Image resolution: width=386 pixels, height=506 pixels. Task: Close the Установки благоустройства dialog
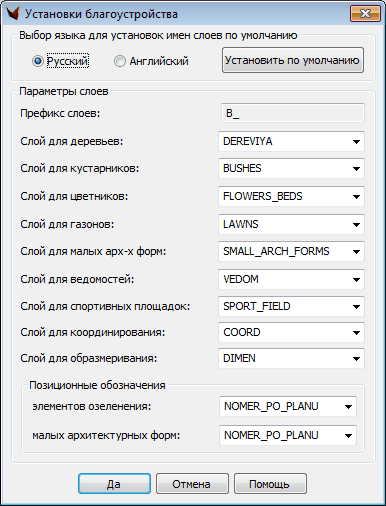click(x=365, y=14)
